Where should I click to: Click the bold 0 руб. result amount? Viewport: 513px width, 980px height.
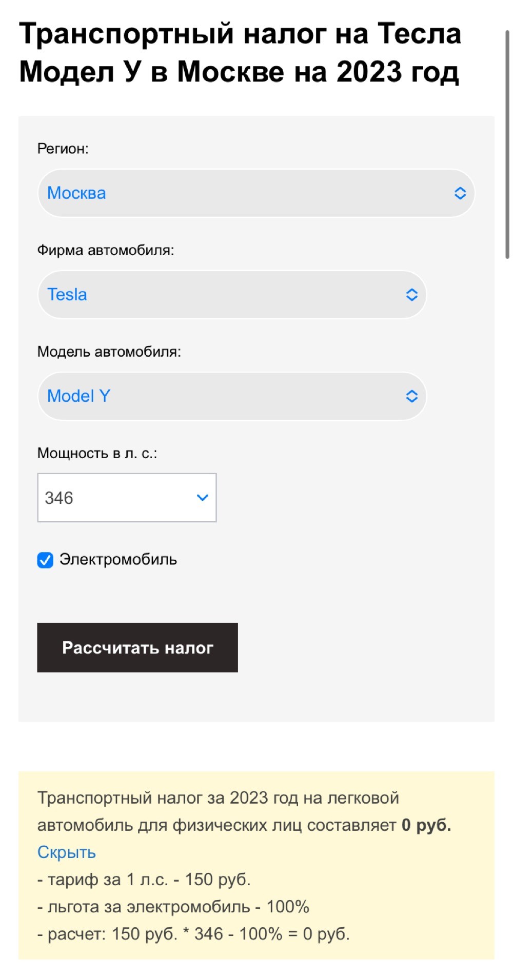[426, 825]
